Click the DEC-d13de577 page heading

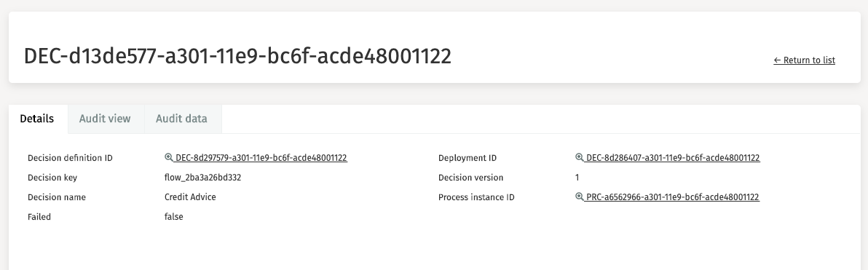coord(237,57)
